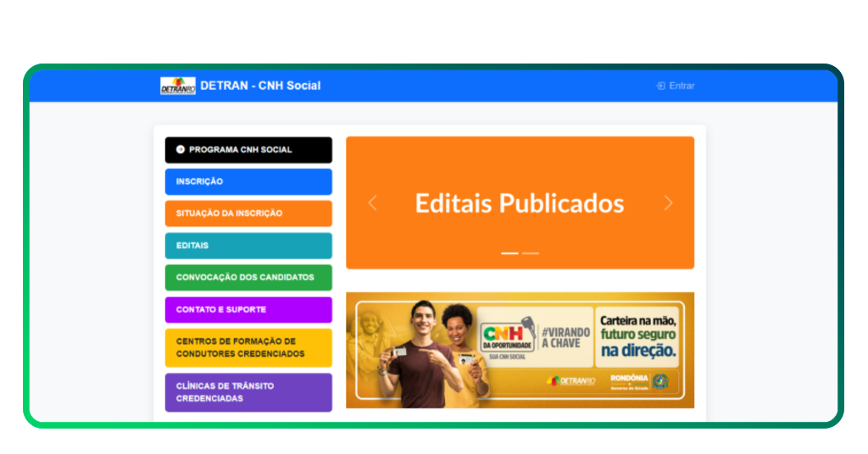Viewport: 868px width, 454px height.
Task: Click the Entrar login icon
Action: coord(661,86)
